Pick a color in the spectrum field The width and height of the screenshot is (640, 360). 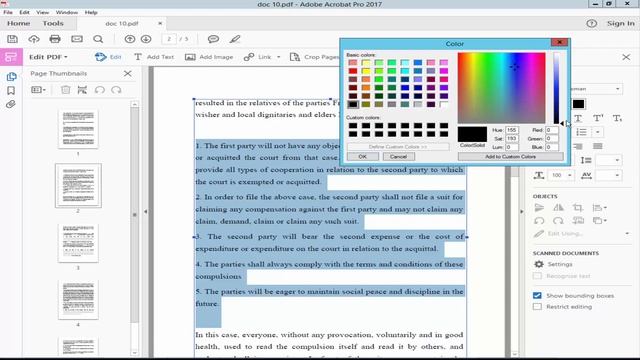click(501, 88)
